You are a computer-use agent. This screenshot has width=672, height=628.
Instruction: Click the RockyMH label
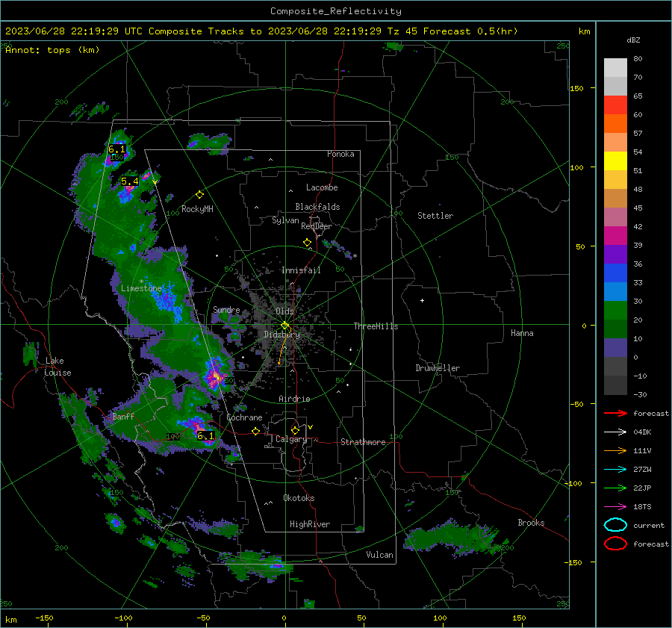197,209
